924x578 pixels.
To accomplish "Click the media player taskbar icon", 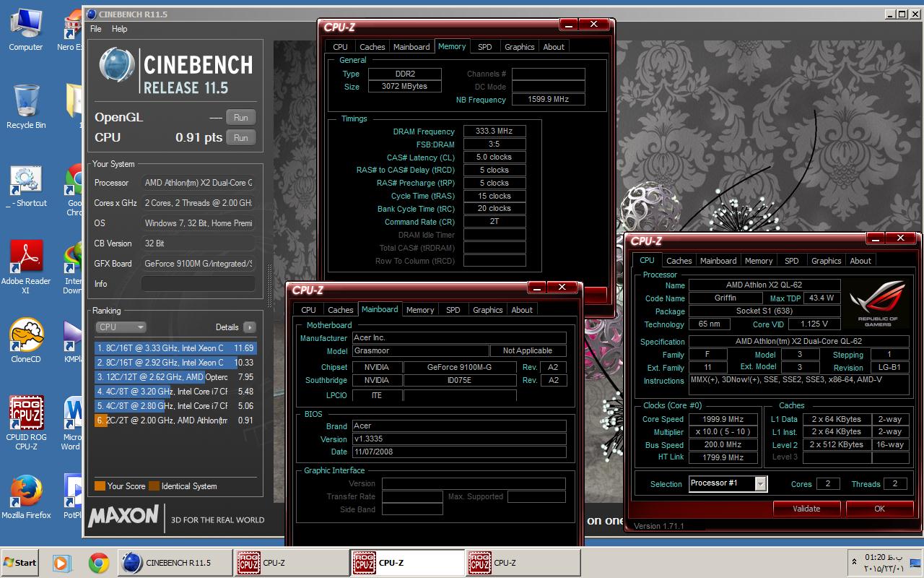I will pos(61,562).
